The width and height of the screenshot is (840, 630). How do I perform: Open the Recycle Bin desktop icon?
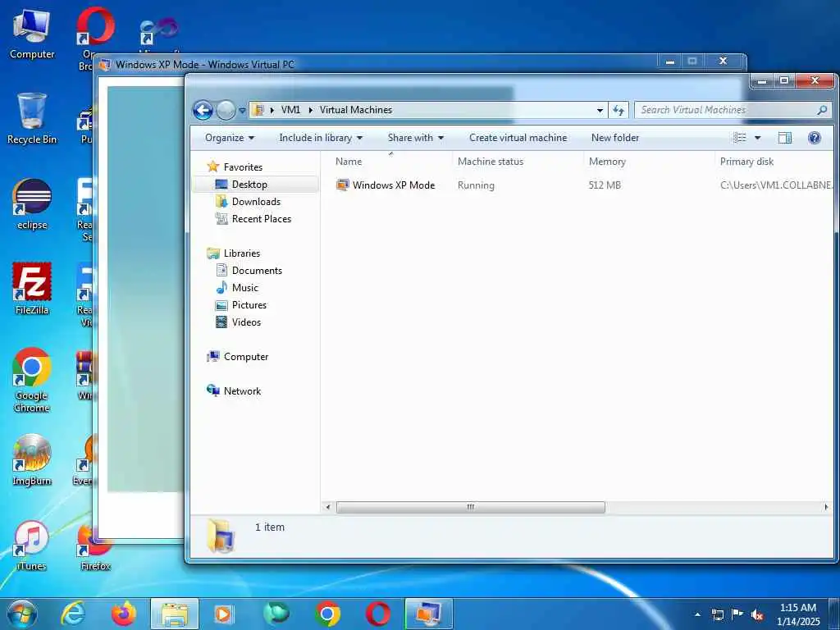(x=32, y=119)
